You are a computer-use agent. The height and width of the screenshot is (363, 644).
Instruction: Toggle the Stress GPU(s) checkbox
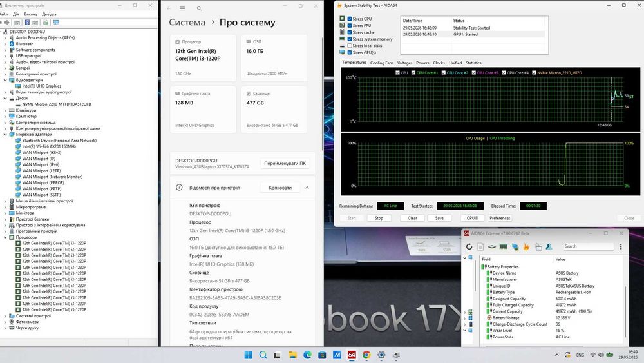tap(350, 53)
